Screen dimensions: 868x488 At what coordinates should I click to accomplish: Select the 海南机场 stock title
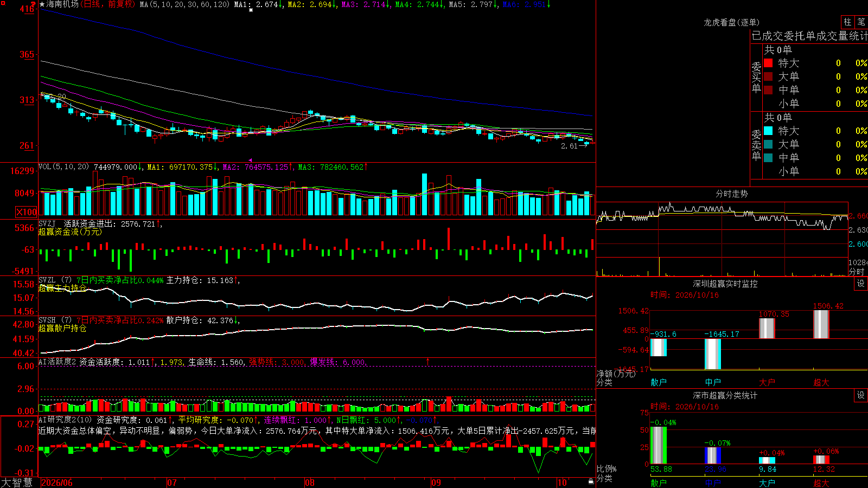coord(62,4)
